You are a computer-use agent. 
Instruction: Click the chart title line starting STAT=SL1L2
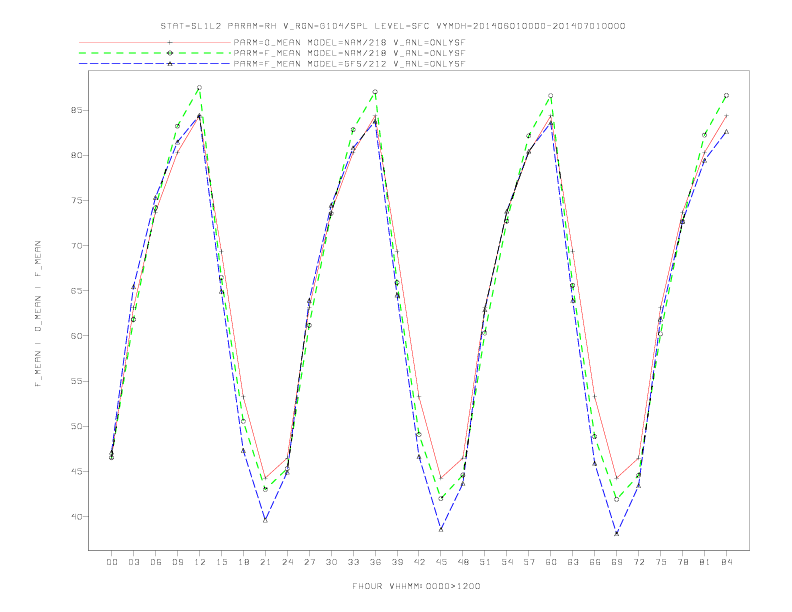pos(392,26)
